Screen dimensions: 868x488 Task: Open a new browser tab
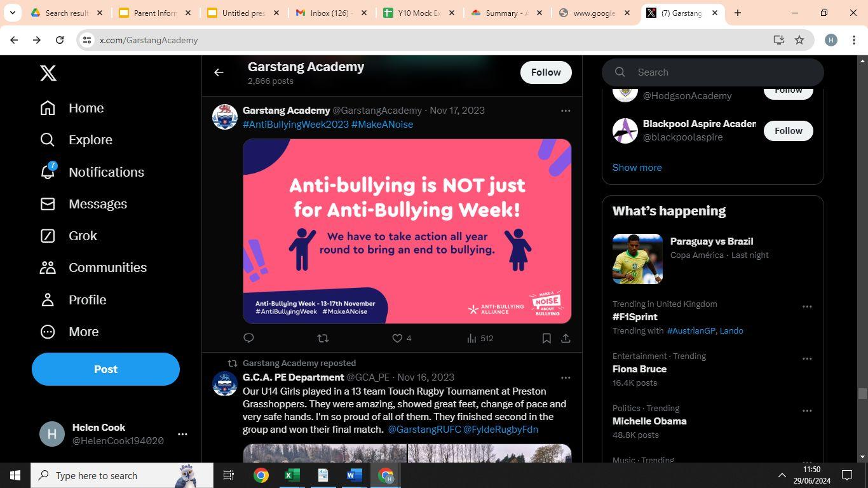(738, 13)
